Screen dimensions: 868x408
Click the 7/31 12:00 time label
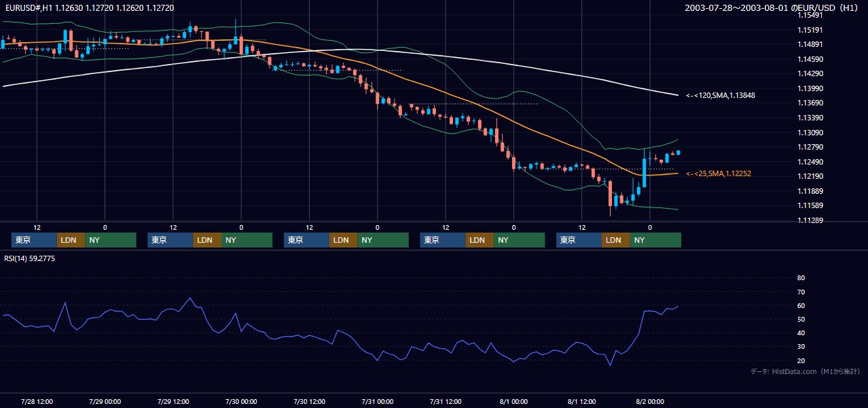(446, 401)
